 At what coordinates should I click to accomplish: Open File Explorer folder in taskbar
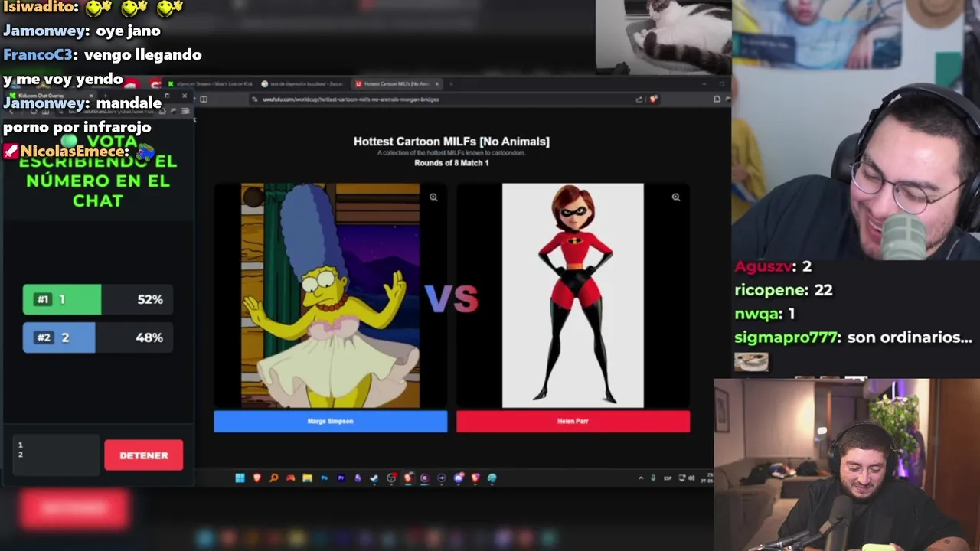click(x=307, y=478)
